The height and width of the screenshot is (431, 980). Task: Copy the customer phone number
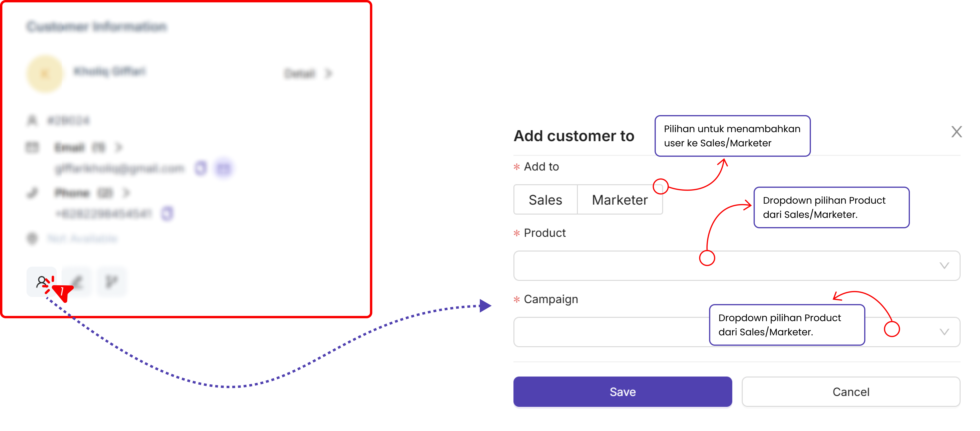coord(167,213)
